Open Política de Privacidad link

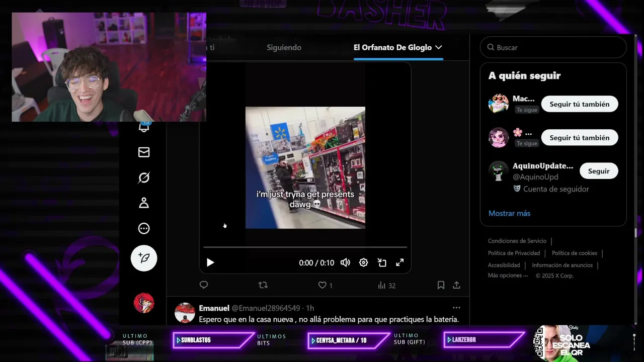tap(514, 253)
